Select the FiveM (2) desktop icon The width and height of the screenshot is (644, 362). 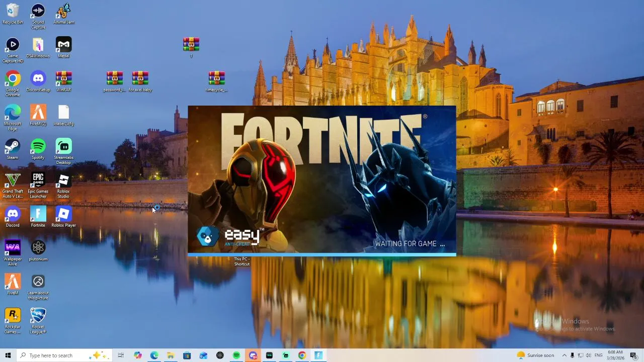[38, 115]
